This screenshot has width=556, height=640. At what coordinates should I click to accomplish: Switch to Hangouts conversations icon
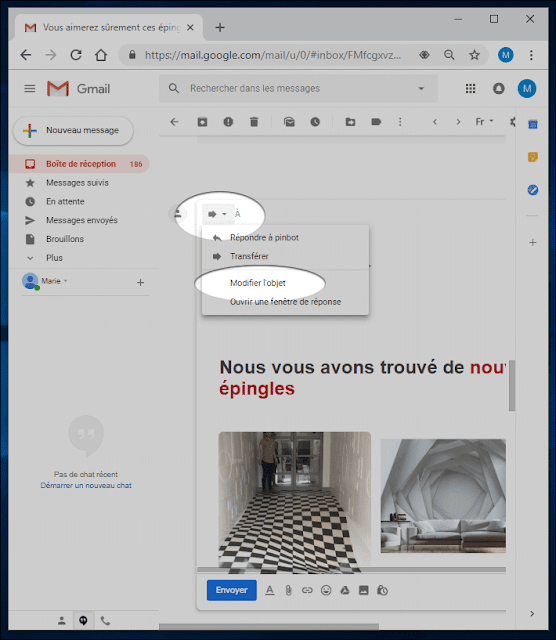tap(83, 621)
